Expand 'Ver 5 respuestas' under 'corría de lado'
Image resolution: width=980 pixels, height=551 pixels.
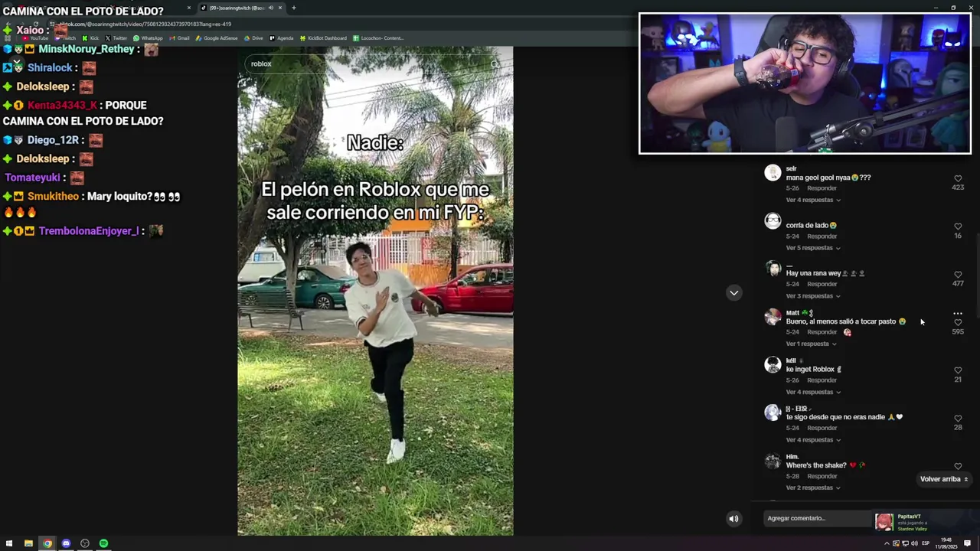813,248
